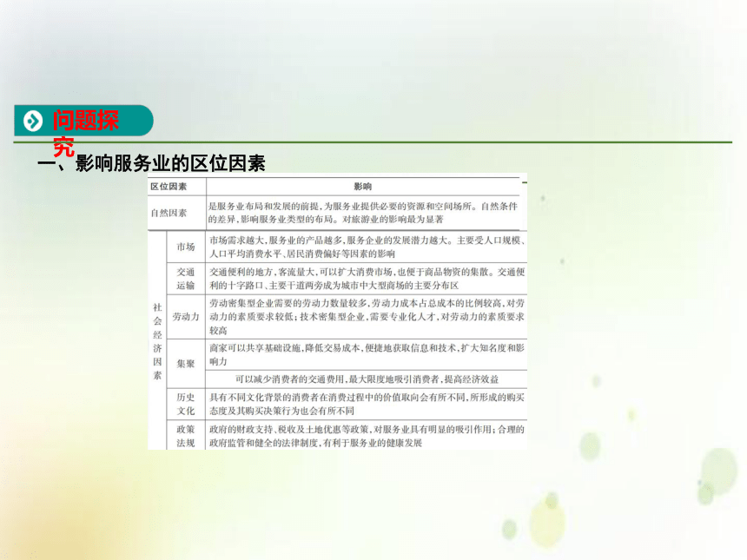Select the 劳动力 factor cell
This screenshot has height=560, width=747.
pyautogui.click(x=186, y=317)
